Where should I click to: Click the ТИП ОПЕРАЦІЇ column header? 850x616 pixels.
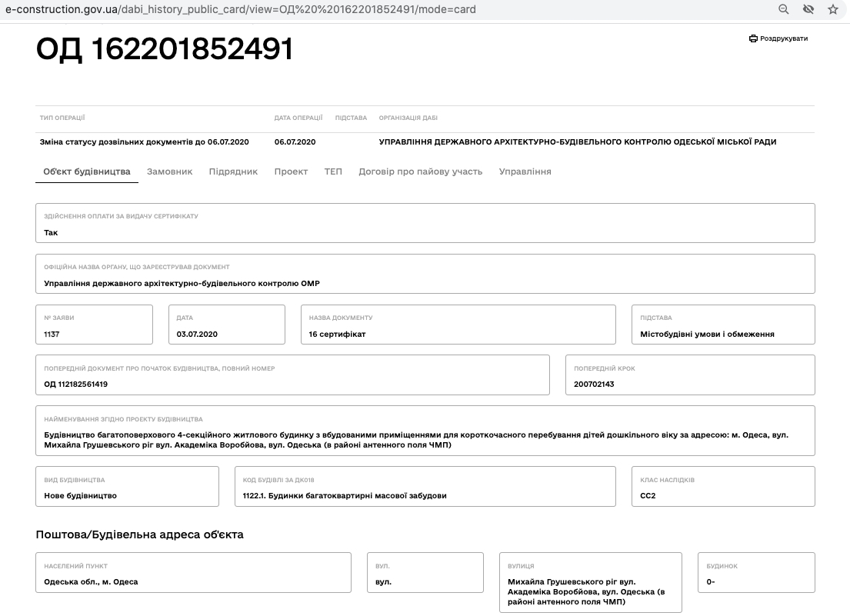(62, 118)
